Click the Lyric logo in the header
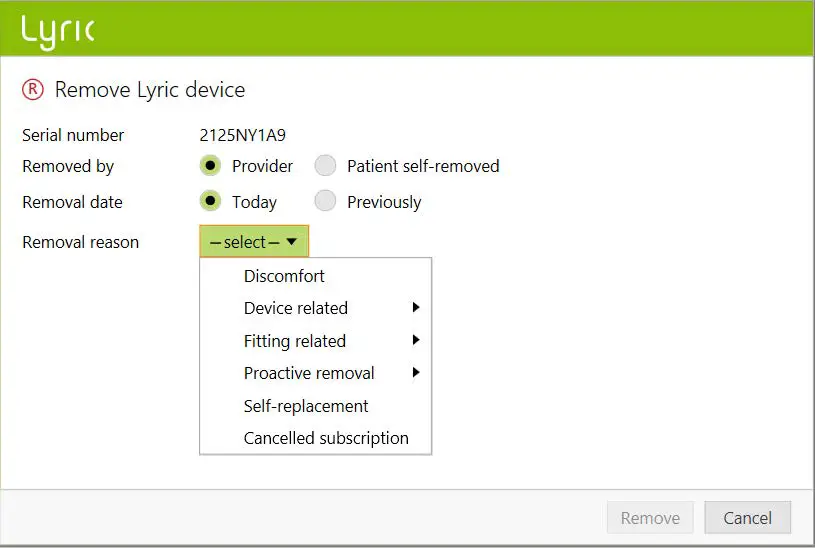This screenshot has width=815, height=548. point(58,33)
